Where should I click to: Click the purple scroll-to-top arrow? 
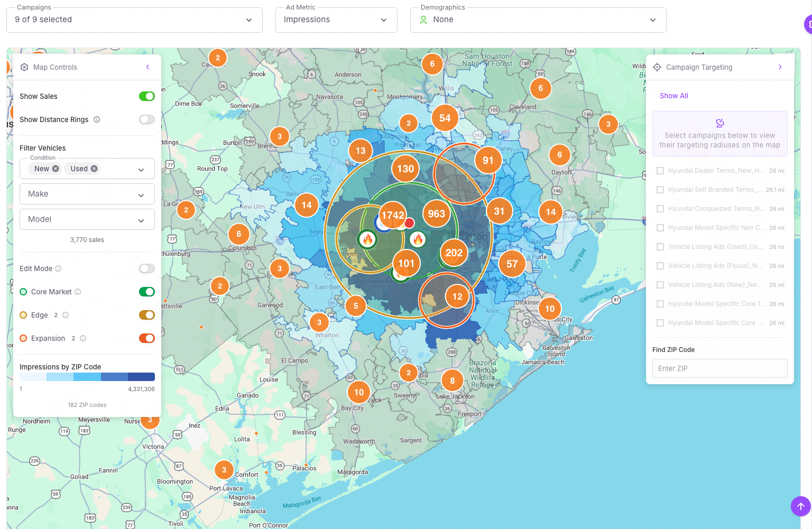[800, 506]
